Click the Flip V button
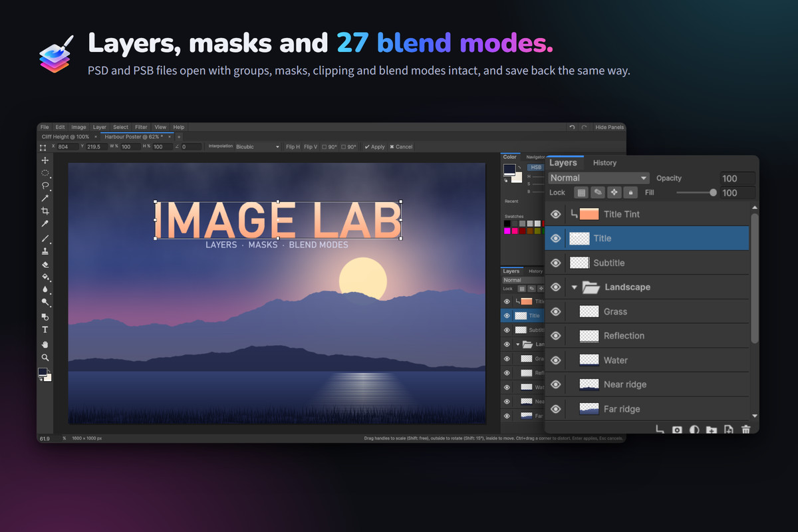 point(311,146)
